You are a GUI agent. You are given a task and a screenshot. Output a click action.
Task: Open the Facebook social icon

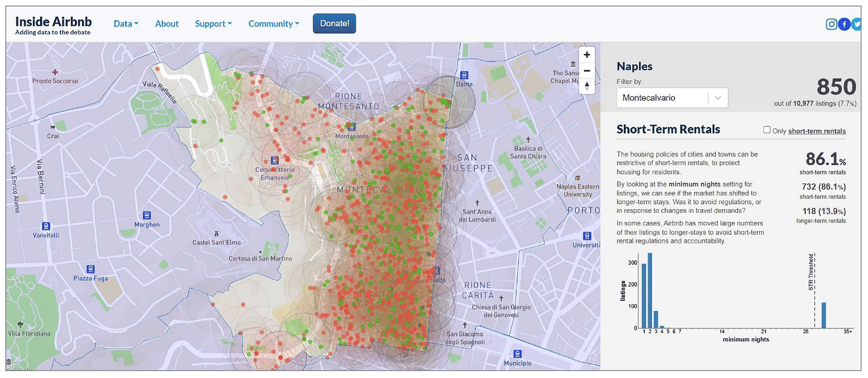844,24
